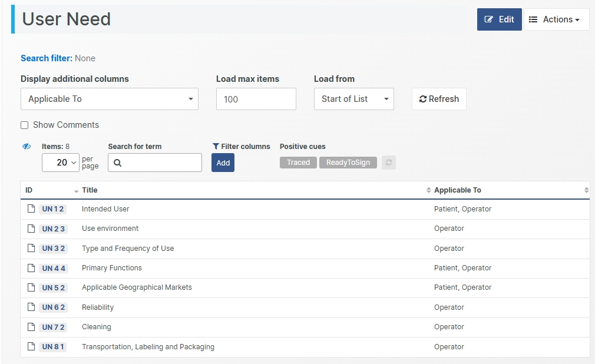595x364 pixels.
Task: Click the document icon beside UN 4
Action: pos(31,268)
